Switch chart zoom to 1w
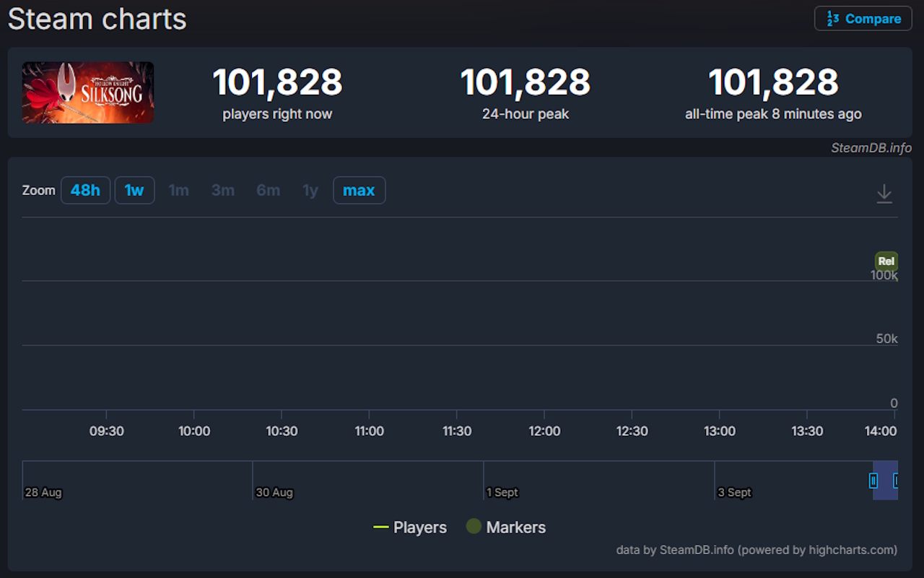The width and height of the screenshot is (924, 578). 134,191
